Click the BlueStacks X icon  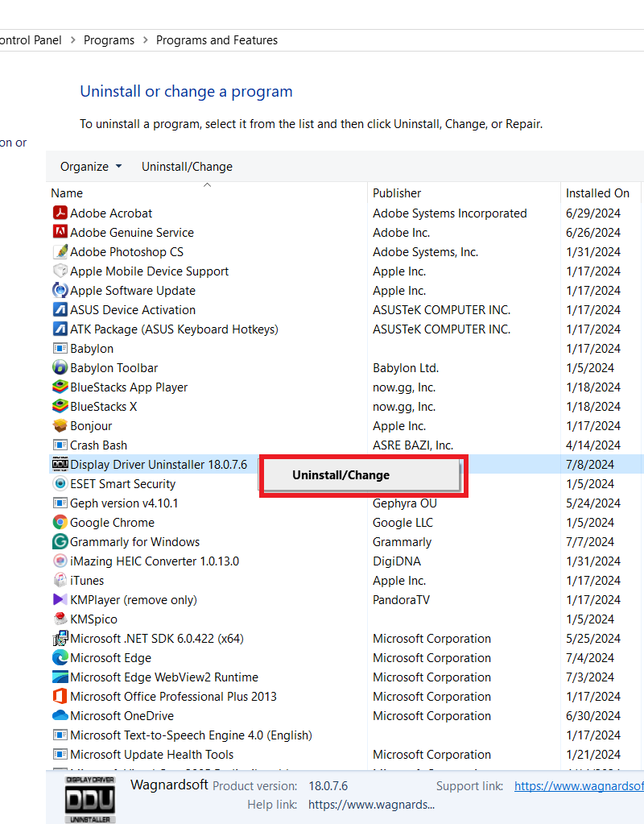coord(60,406)
